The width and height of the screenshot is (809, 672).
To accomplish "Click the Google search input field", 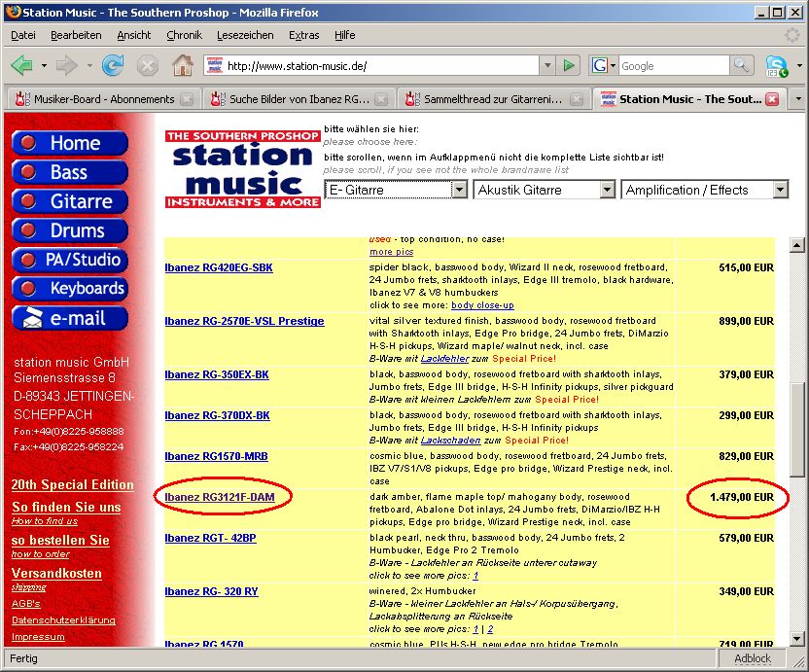I will 673,65.
